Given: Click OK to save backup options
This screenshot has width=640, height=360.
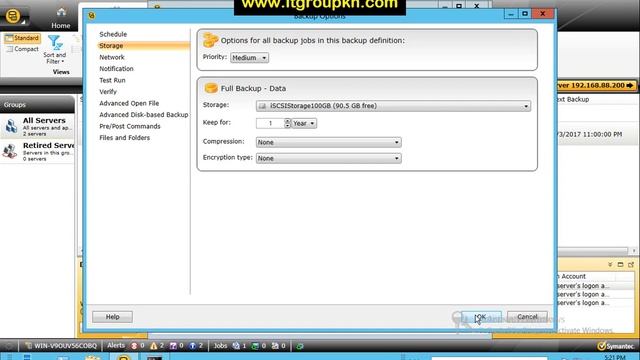Looking at the screenshot, I should pyautogui.click(x=482, y=317).
